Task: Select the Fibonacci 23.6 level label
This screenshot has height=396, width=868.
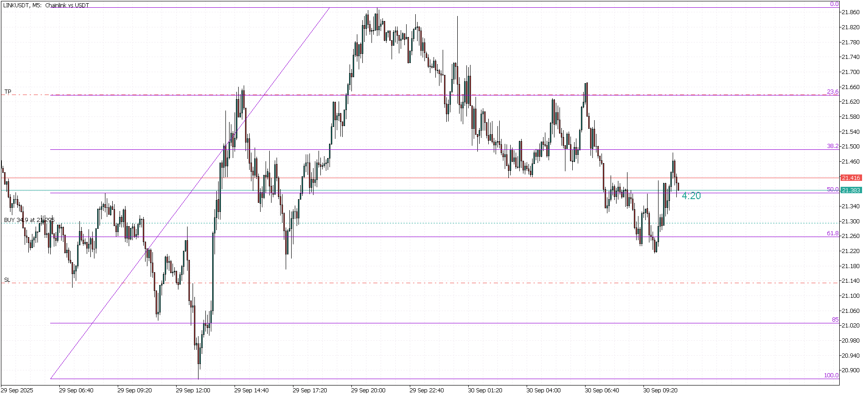Action: (832, 92)
